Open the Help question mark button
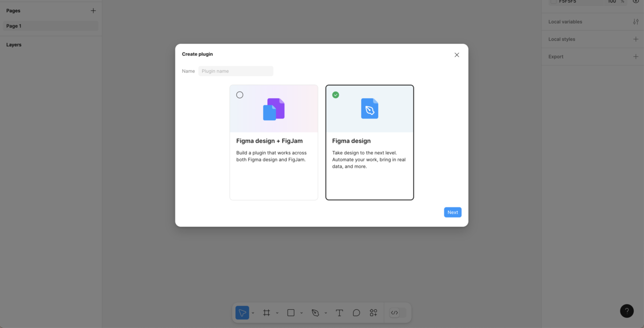 point(627,311)
